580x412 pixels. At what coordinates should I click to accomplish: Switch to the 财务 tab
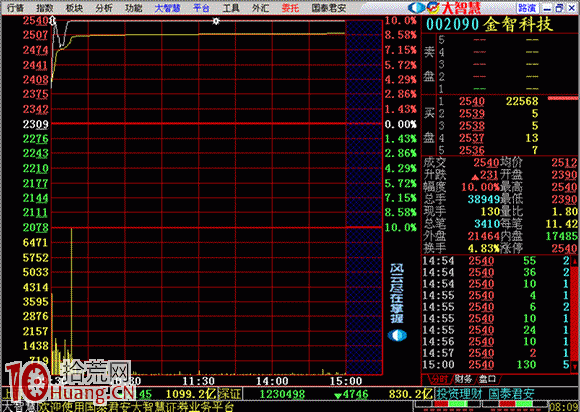(x=463, y=379)
